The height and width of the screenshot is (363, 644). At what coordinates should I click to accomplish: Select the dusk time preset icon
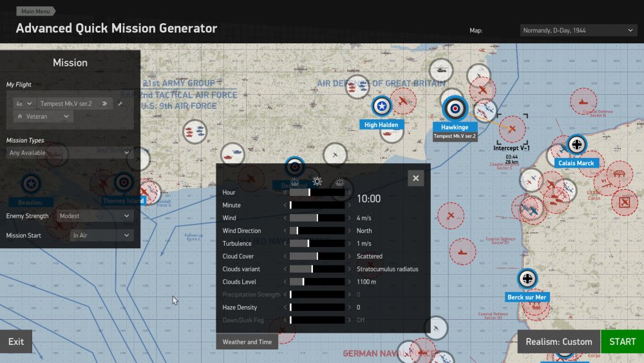pos(339,181)
